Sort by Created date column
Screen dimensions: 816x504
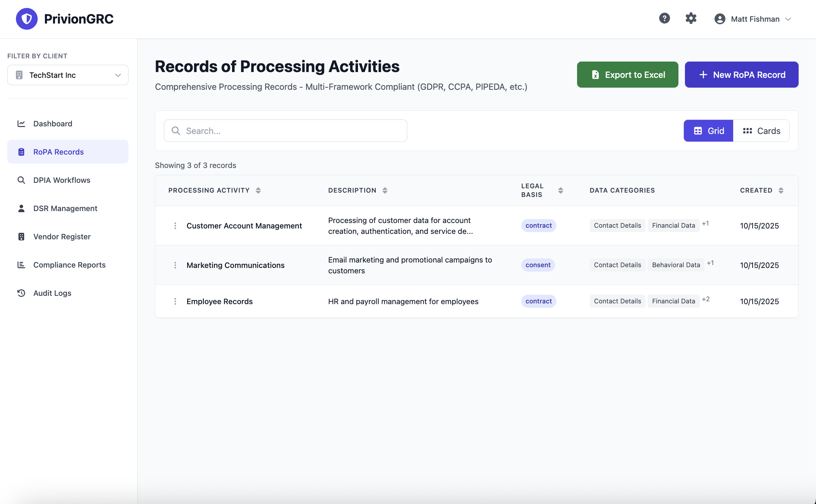pos(781,190)
